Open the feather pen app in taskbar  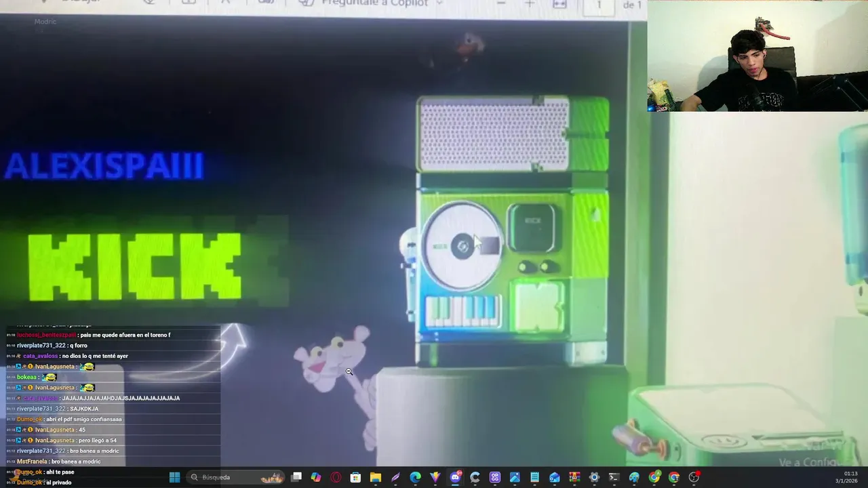(395, 477)
